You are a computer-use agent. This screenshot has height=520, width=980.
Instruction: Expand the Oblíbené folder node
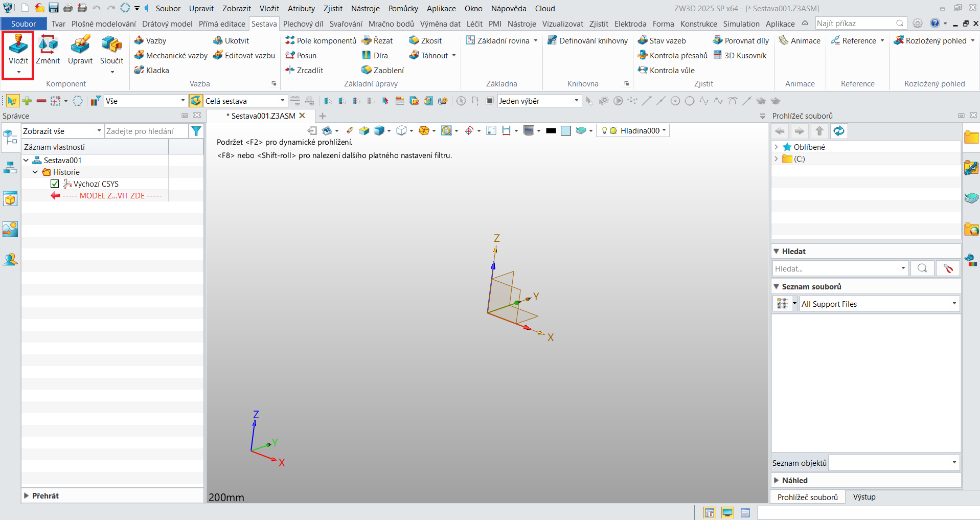coord(777,147)
